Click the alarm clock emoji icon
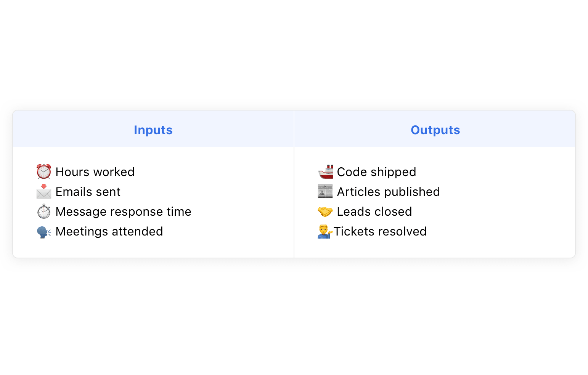 [44, 172]
